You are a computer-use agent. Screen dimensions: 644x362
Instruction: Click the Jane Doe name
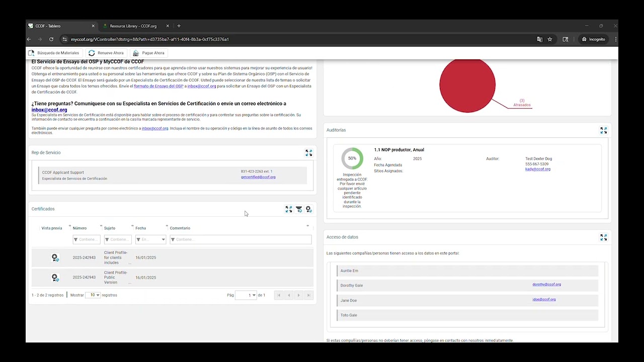(349, 301)
